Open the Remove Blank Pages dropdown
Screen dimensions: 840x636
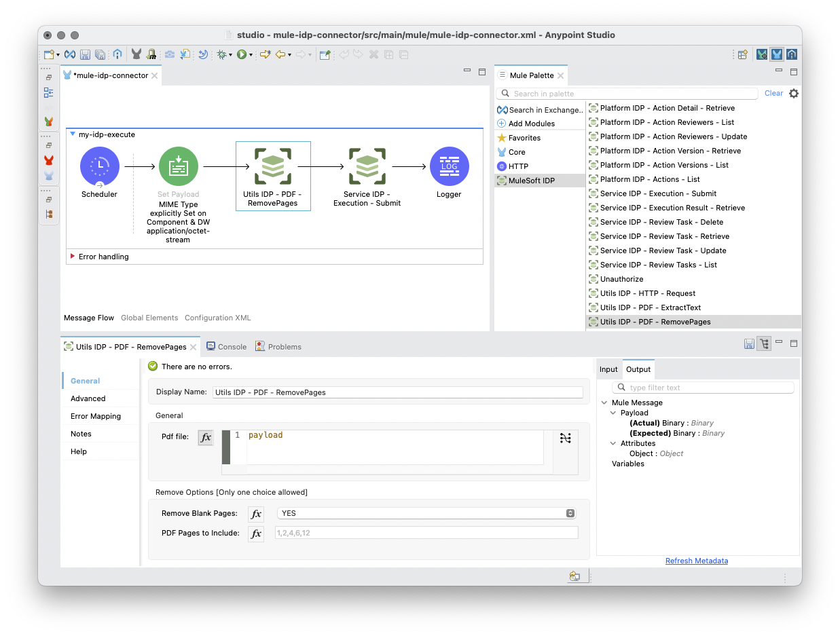click(x=427, y=513)
